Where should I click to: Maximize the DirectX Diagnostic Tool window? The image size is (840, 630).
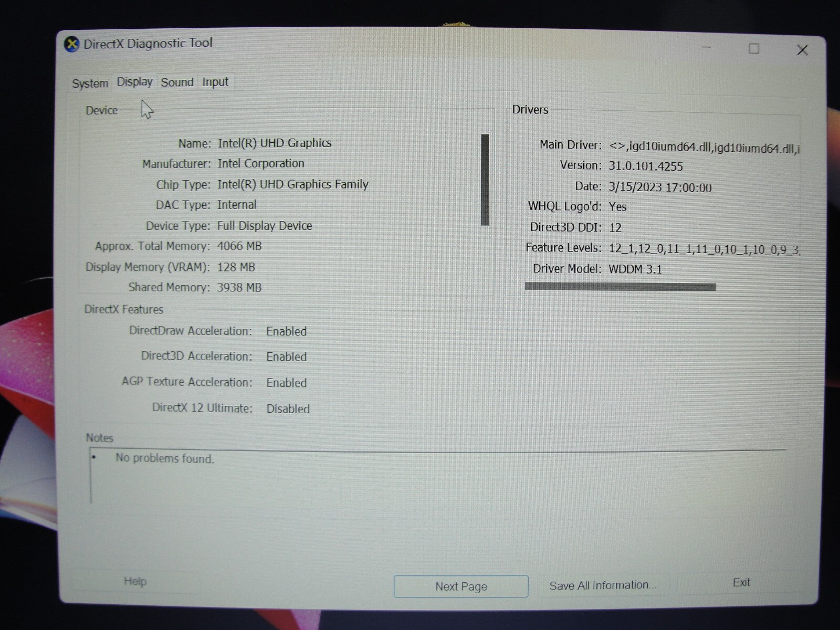754,49
